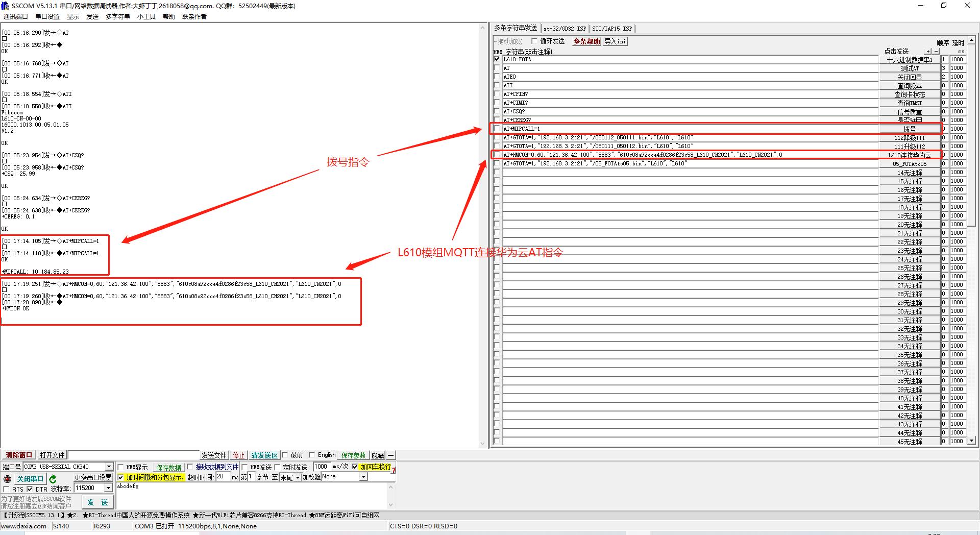The width and height of the screenshot is (980, 535).
Task: Click the AT+CPIN? command string field
Action: (x=690, y=94)
